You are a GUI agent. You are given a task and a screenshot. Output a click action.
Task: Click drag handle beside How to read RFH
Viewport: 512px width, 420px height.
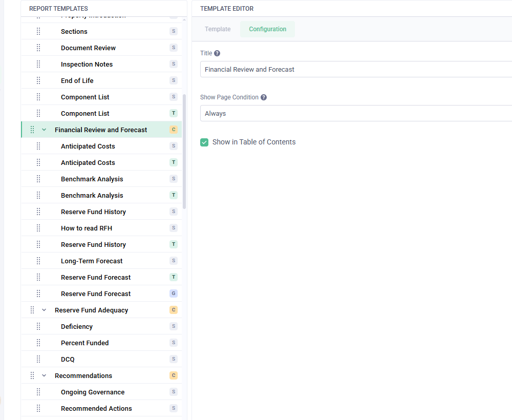[38, 228]
